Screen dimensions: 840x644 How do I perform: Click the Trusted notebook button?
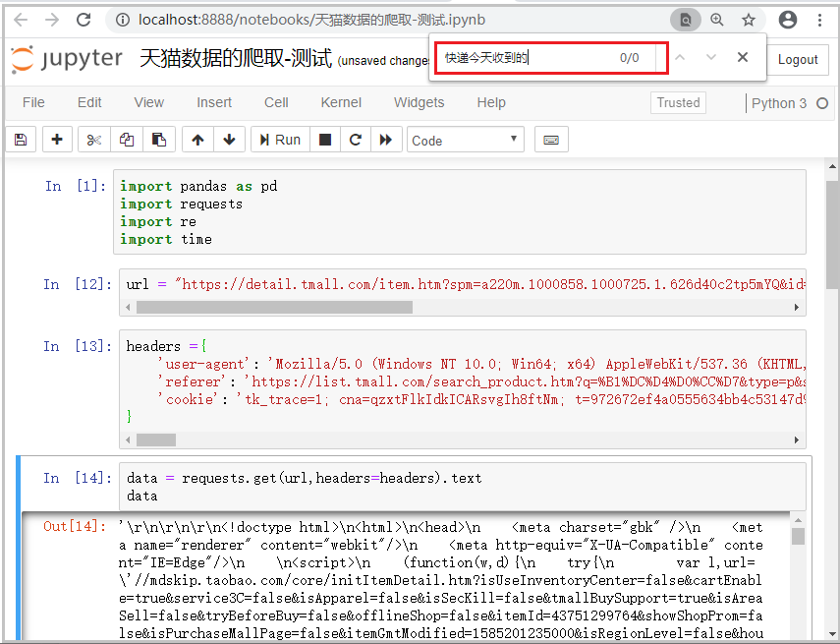pos(678,102)
